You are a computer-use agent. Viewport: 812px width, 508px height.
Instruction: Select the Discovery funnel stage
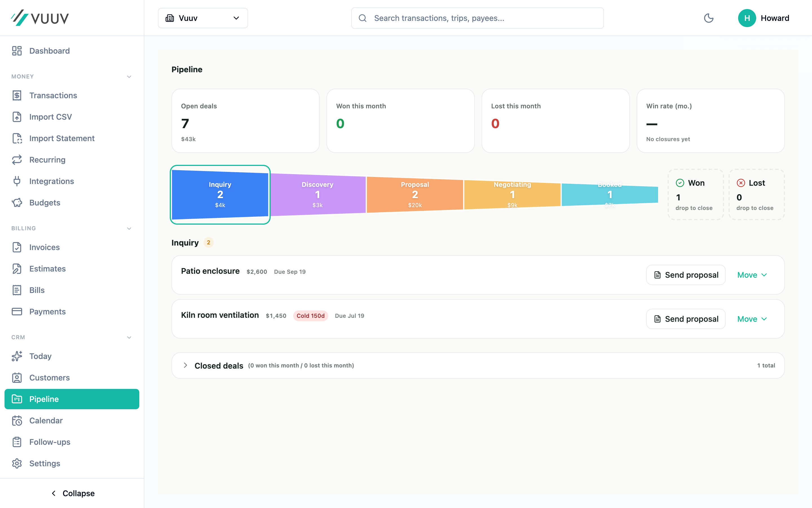point(317,194)
